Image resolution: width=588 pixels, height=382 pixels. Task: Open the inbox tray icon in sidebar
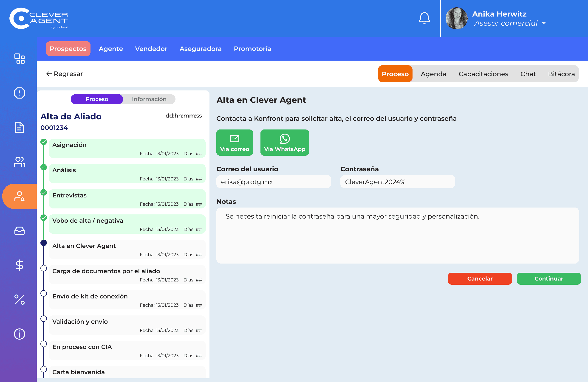[20, 231]
